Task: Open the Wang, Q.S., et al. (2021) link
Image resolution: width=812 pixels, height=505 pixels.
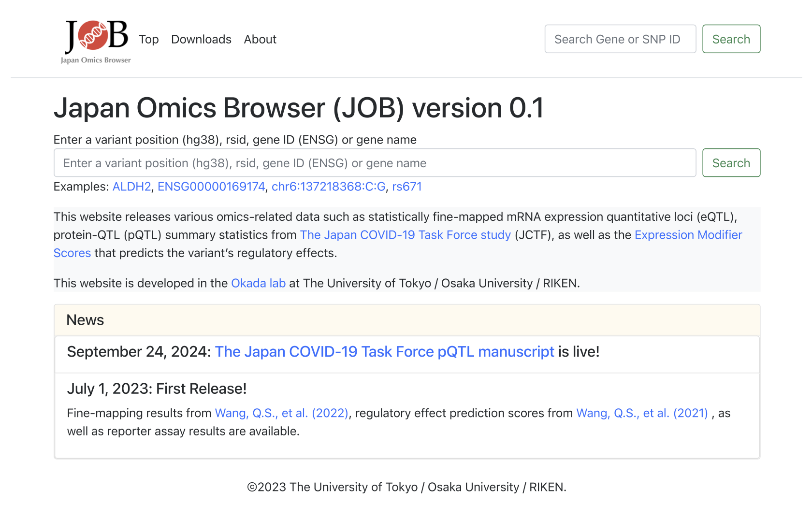Action: [x=642, y=413]
